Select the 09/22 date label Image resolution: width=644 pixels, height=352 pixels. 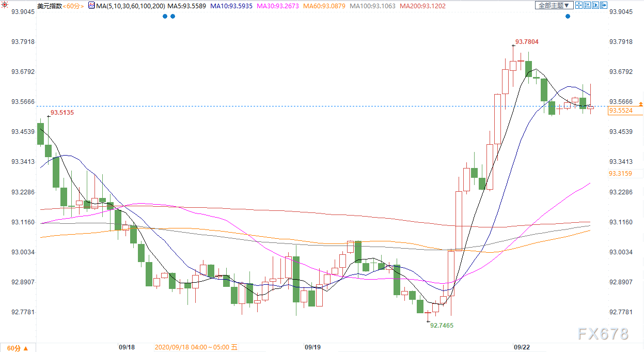(x=522, y=347)
